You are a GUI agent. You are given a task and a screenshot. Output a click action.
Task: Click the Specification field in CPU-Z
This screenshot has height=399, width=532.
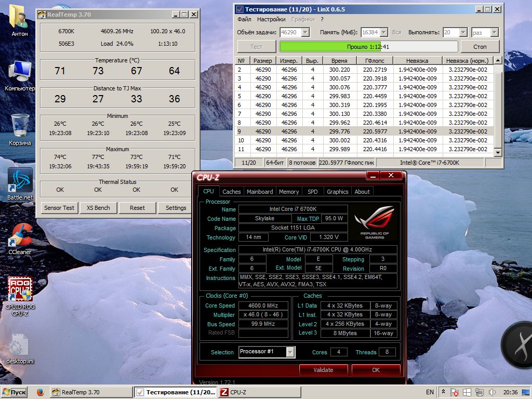point(317,249)
